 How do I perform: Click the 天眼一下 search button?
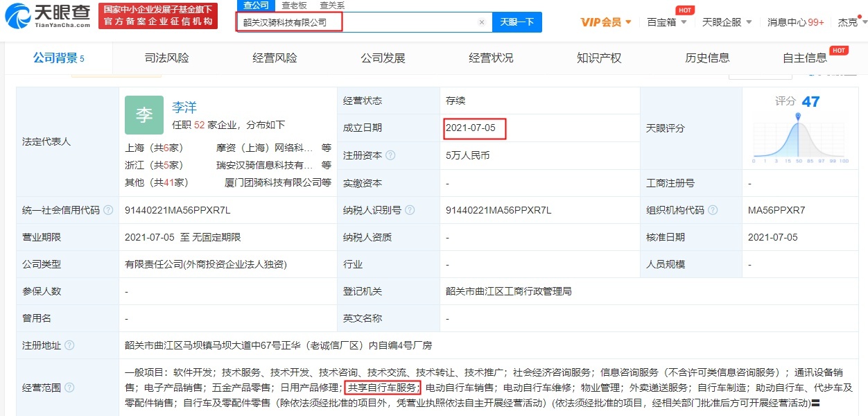pyautogui.click(x=517, y=22)
